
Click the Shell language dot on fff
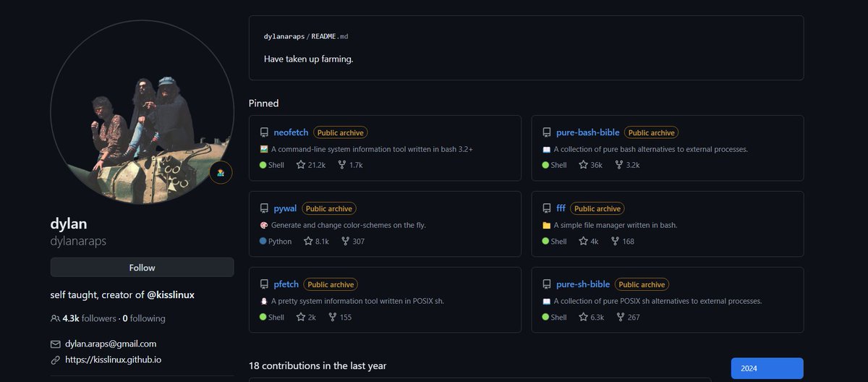click(545, 241)
